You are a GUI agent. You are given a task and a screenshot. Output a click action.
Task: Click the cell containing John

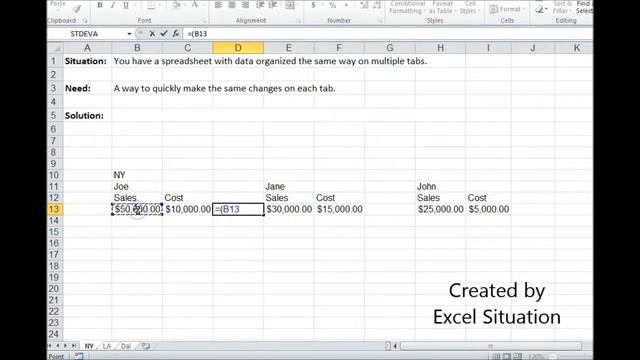click(x=440, y=187)
